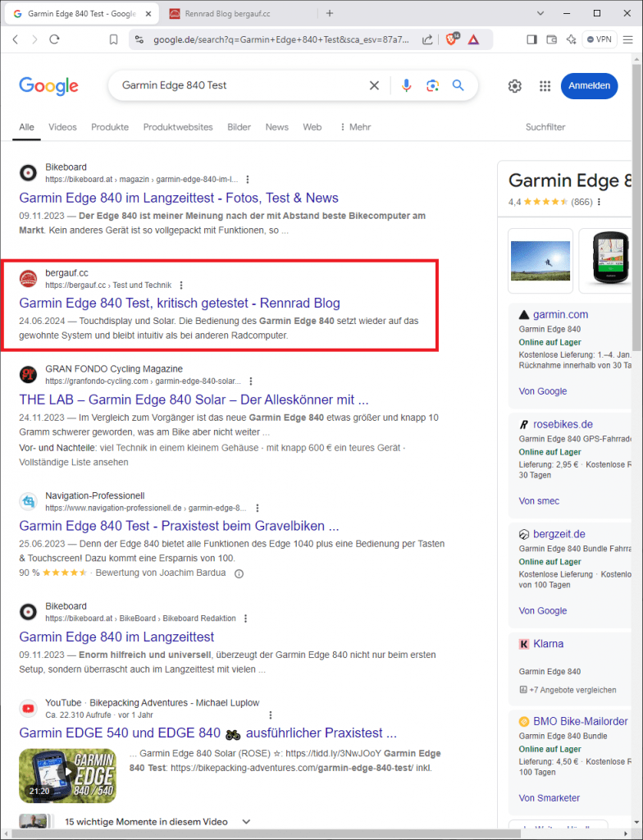643x840 pixels.
Task: Expand the Mehr search filter menu
Action: pyautogui.click(x=355, y=127)
